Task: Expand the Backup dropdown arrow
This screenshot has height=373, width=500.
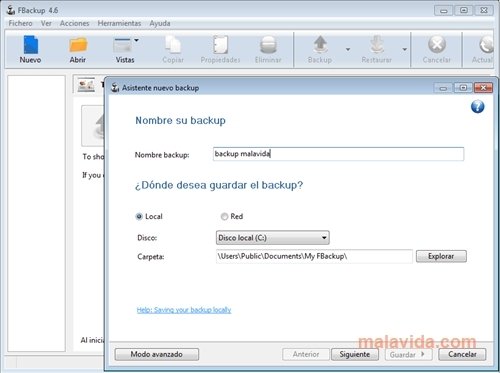Action: 348,49
